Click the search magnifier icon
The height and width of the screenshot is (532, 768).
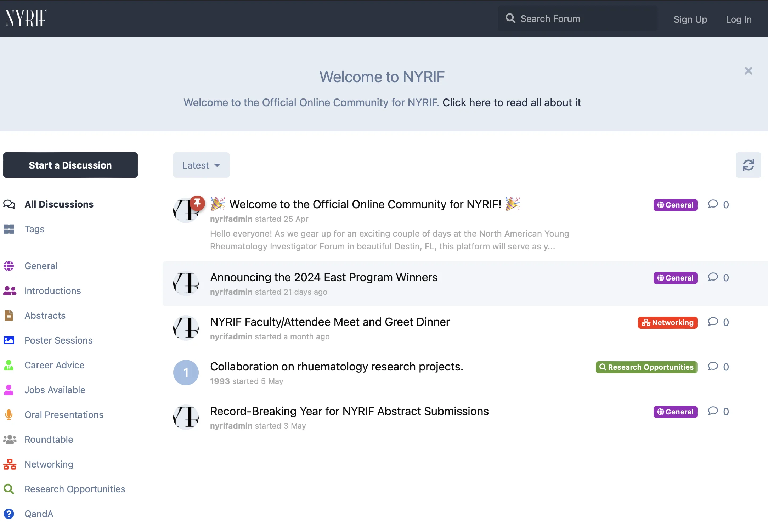[510, 18]
